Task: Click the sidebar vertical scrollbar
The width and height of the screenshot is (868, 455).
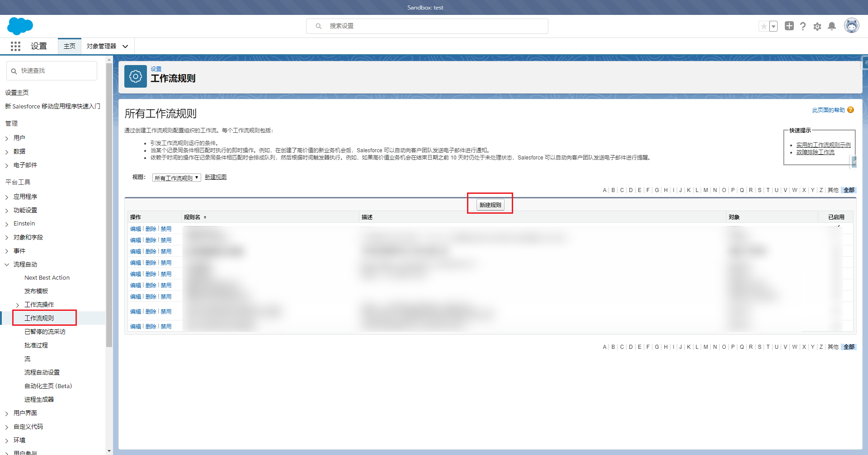Action: click(x=109, y=205)
